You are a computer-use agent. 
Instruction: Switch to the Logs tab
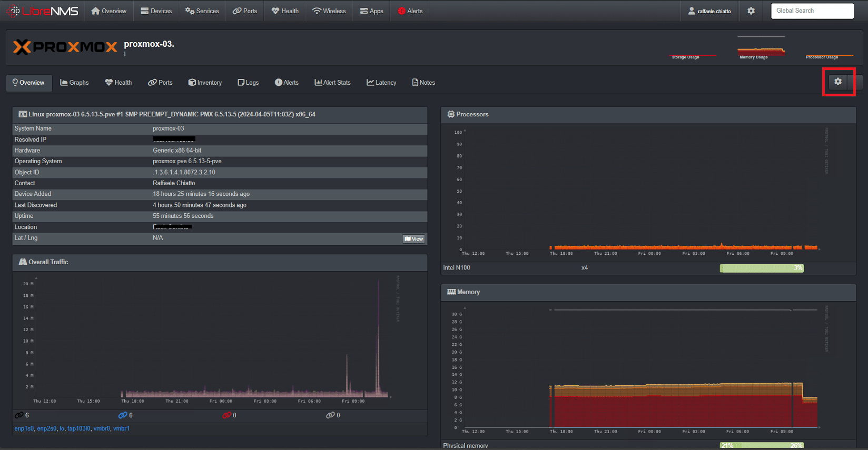click(248, 83)
